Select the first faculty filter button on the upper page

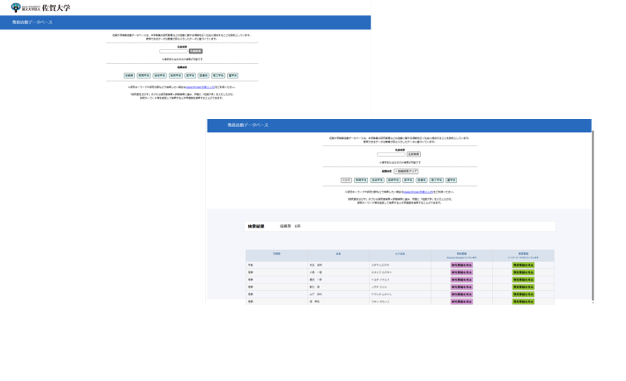pyautogui.click(x=129, y=75)
